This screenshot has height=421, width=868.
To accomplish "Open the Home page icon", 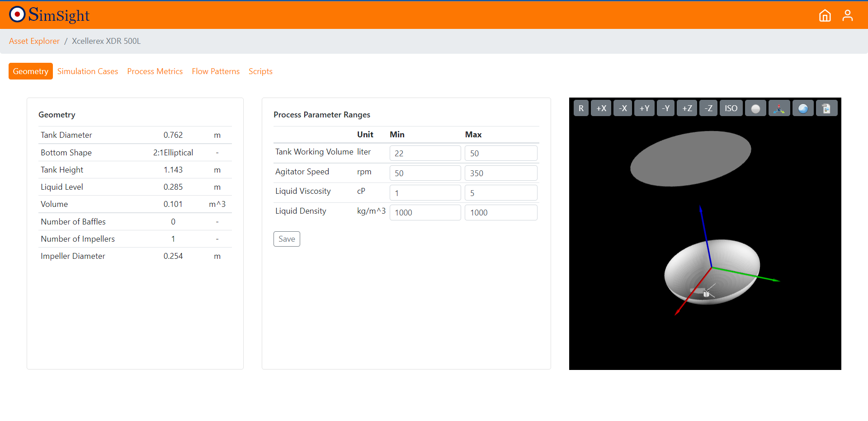I will pyautogui.click(x=825, y=15).
